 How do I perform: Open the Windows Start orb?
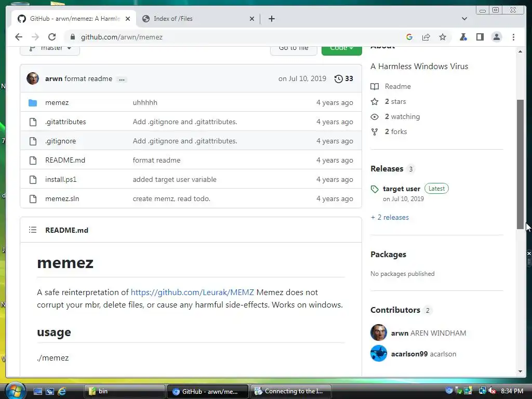(x=15, y=391)
